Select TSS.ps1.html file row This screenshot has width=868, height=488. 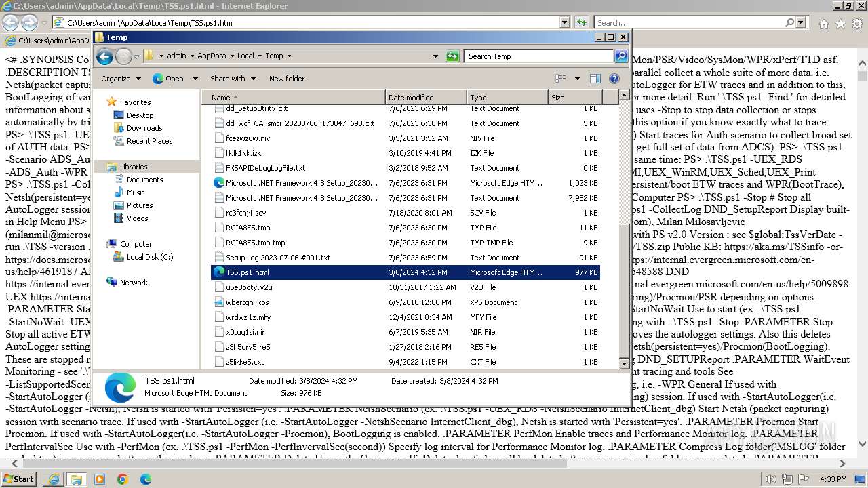click(x=406, y=272)
